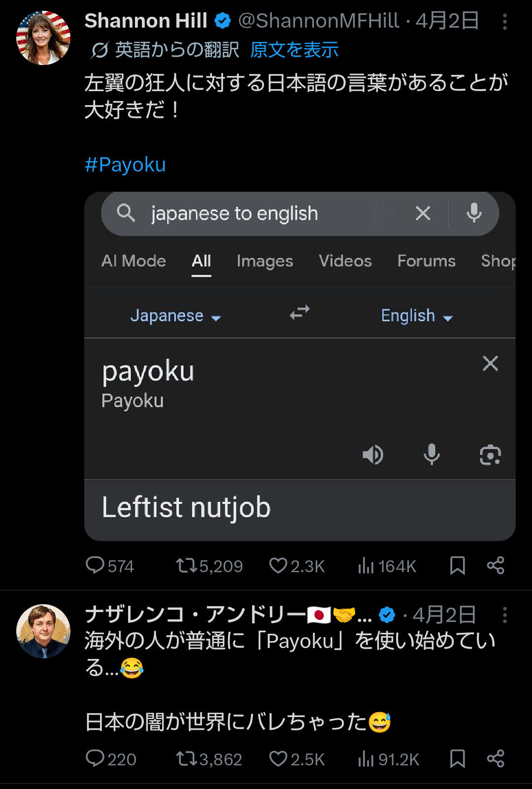532x789 pixels.
Task: Like Shannon Hill's tweet
Action: pos(278,565)
